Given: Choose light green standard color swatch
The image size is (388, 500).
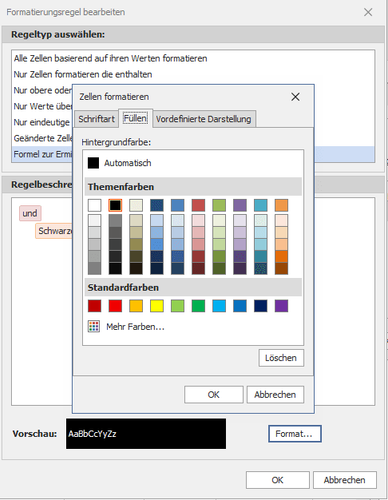Looking at the screenshot, I should (x=177, y=306).
